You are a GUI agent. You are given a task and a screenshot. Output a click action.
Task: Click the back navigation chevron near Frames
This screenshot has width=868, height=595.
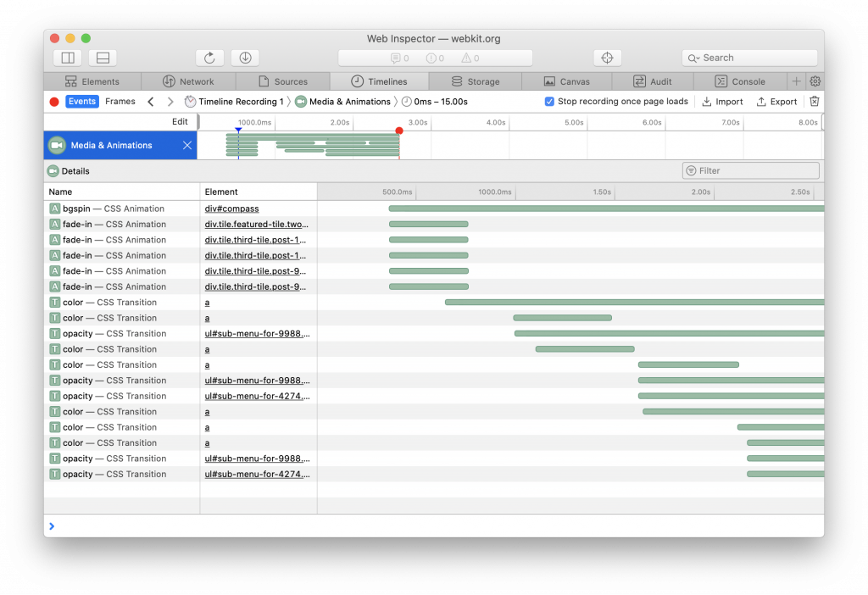150,101
